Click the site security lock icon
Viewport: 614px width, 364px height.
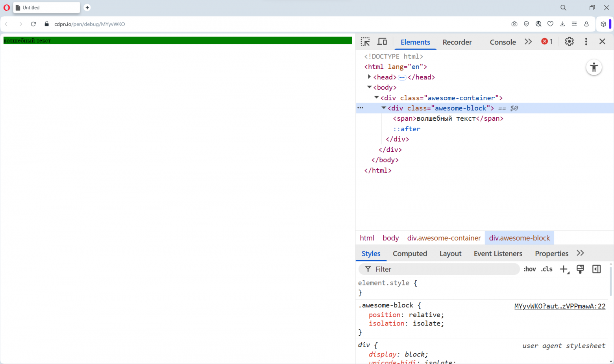pos(46,24)
